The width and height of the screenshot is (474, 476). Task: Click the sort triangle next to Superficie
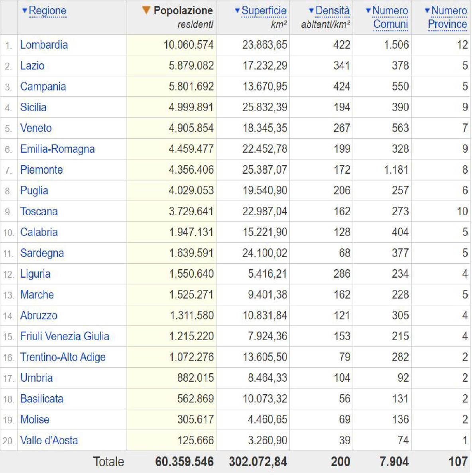tap(238, 11)
